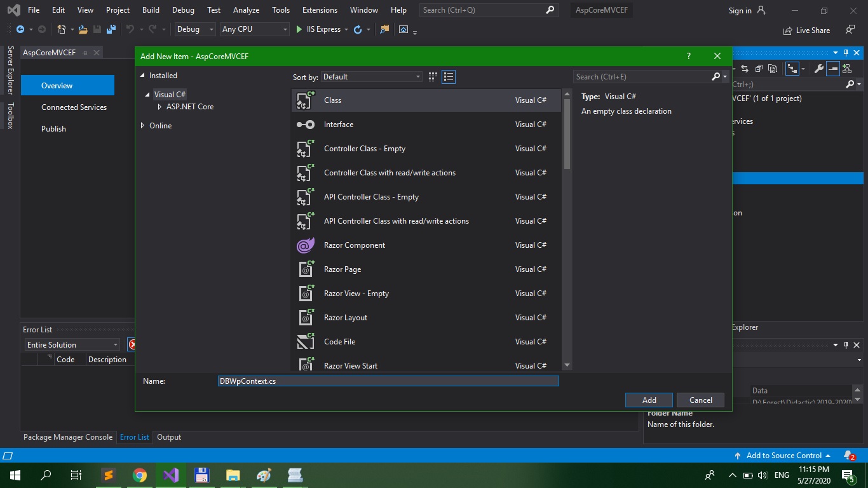This screenshot has height=488, width=868.
Task: Switch to small icons grid view
Action: [x=433, y=77]
